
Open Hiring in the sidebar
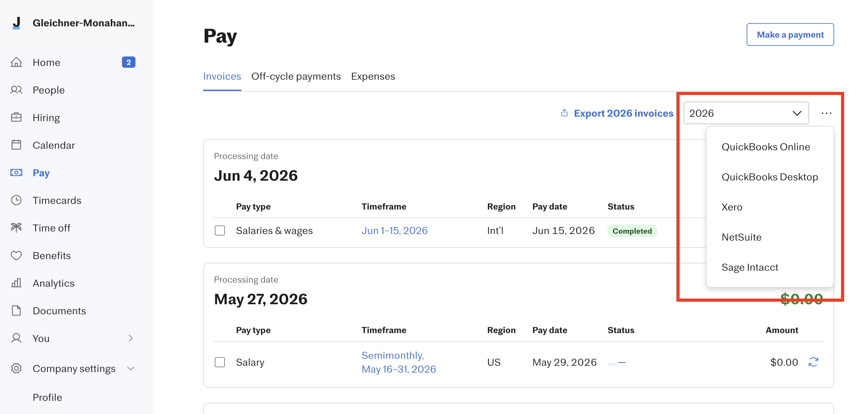pos(46,118)
